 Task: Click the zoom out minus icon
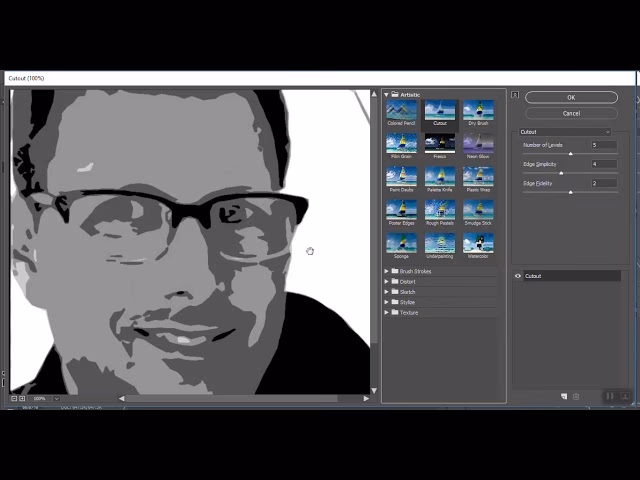coord(14,398)
